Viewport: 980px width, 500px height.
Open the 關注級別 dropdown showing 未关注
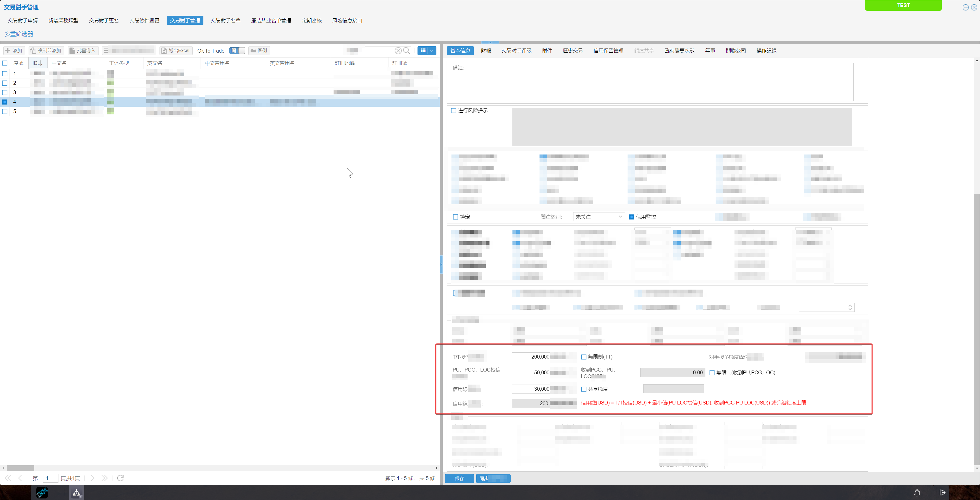[599, 217]
